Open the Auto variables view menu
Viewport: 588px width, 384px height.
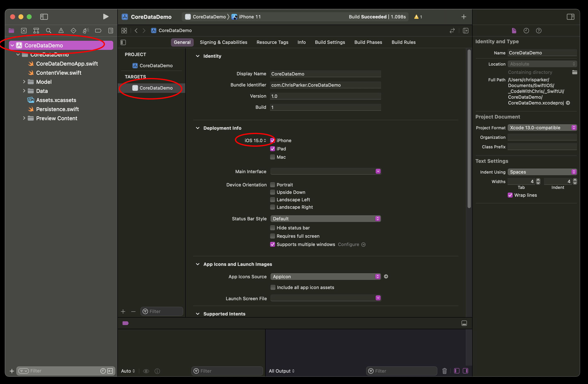coord(128,371)
